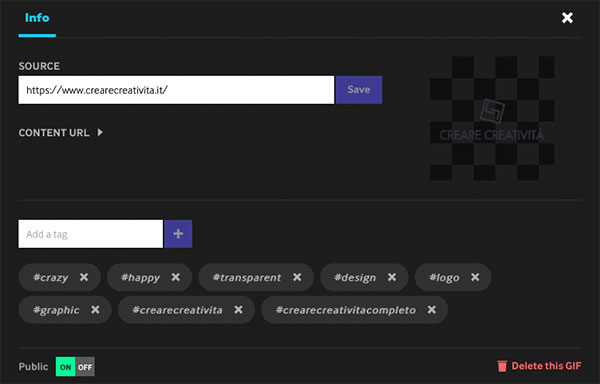This screenshot has width=600, height=384.
Task: Remove the #logo tag
Action: point(475,277)
